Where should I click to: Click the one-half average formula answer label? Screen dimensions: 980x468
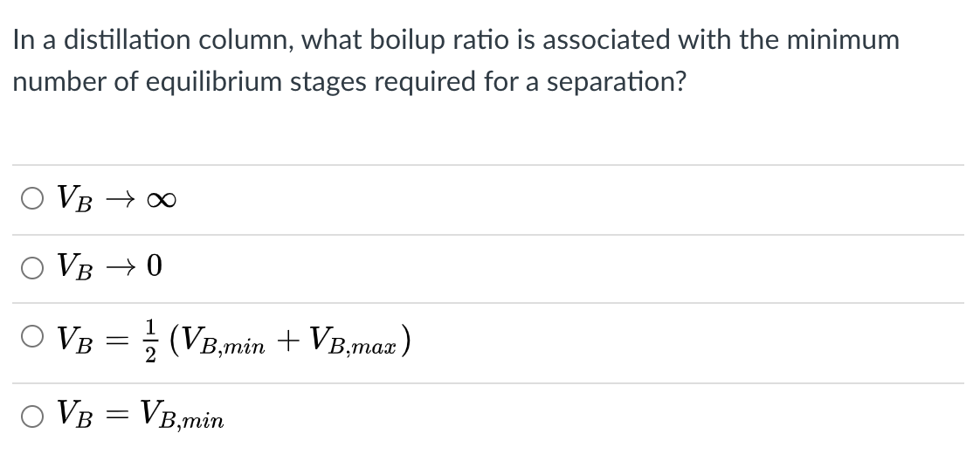(x=234, y=340)
